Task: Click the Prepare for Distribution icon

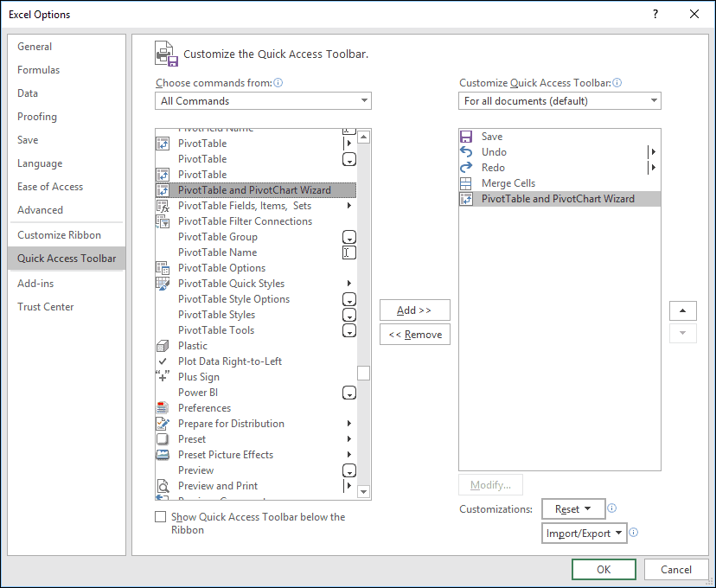Action: point(163,424)
